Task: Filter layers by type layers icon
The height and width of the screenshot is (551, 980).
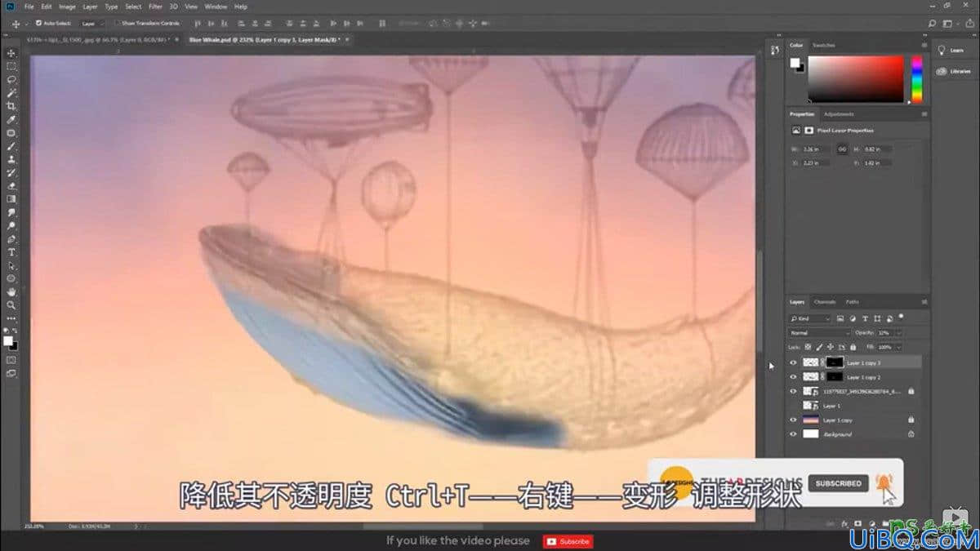Action: pyautogui.click(x=865, y=318)
